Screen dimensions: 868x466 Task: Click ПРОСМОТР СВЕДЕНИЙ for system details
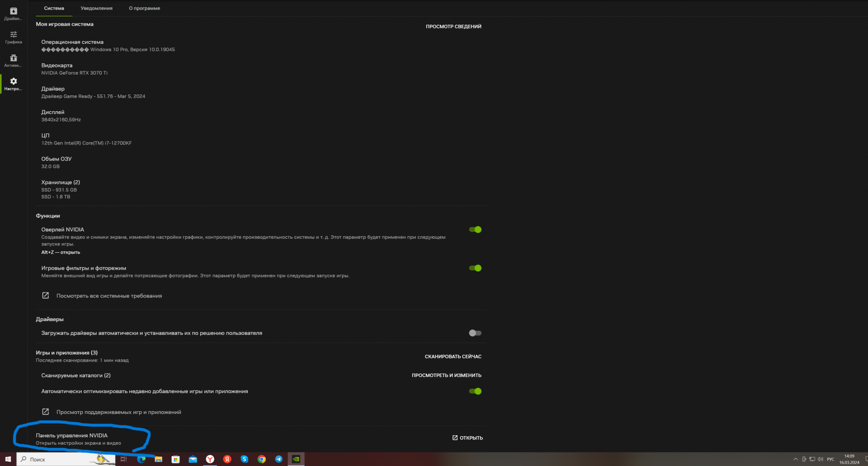point(453,27)
